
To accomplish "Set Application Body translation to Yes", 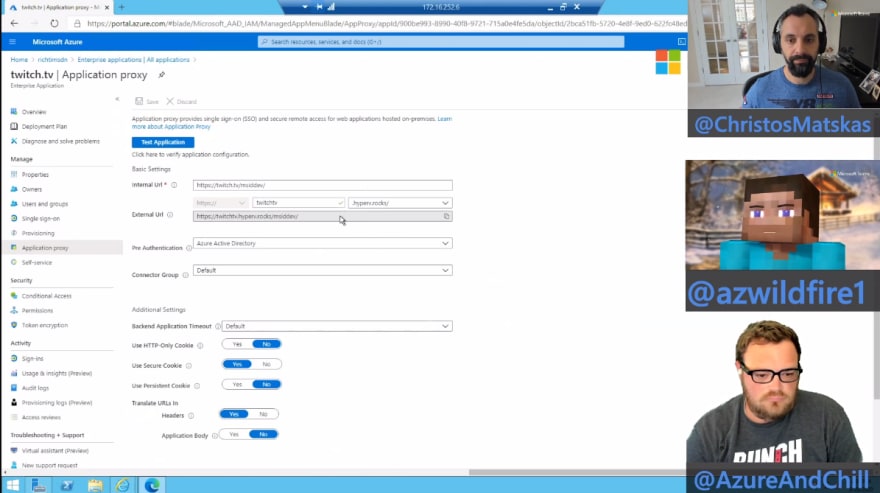I will pyautogui.click(x=233, y=434).
